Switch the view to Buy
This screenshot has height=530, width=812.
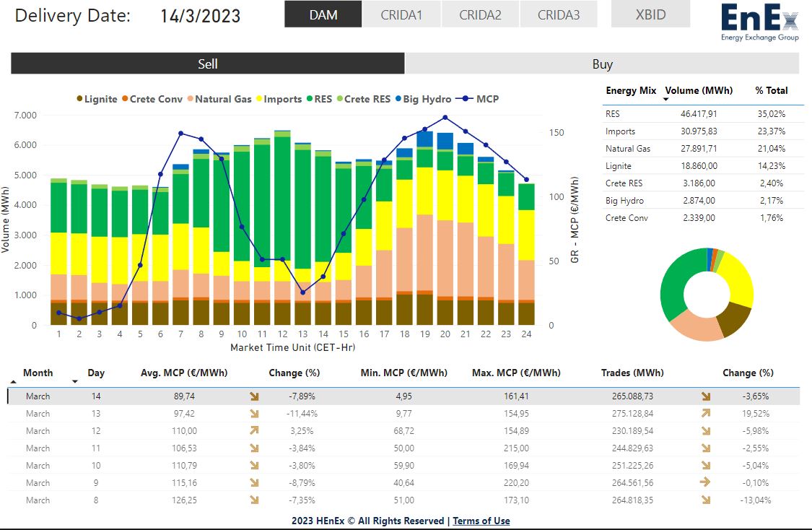(602, 64)
